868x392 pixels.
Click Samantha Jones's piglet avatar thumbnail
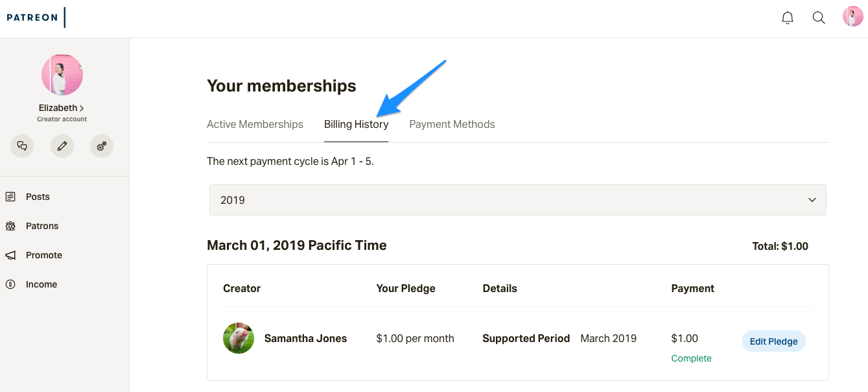pos(239,338)
